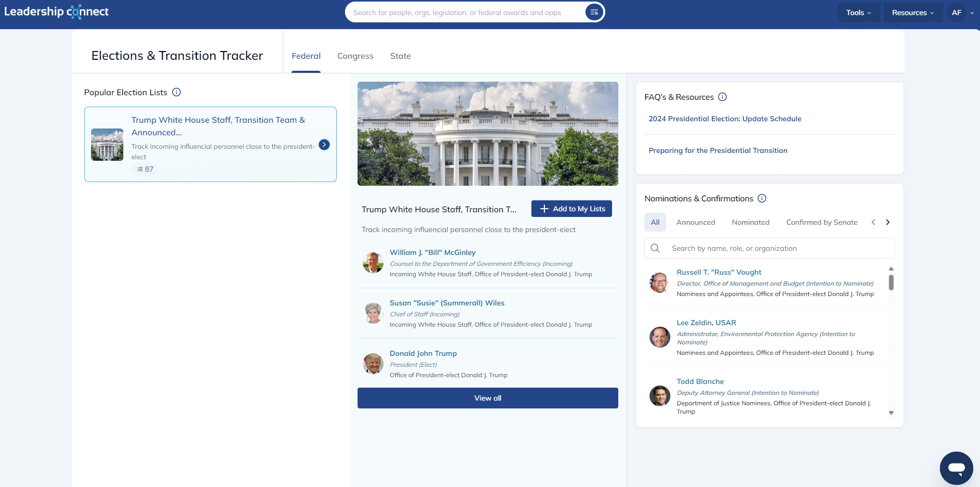Click Donald John Trump's profile photo
The height and width of the screenshot is (487, 980).
(x=373, y=364)
